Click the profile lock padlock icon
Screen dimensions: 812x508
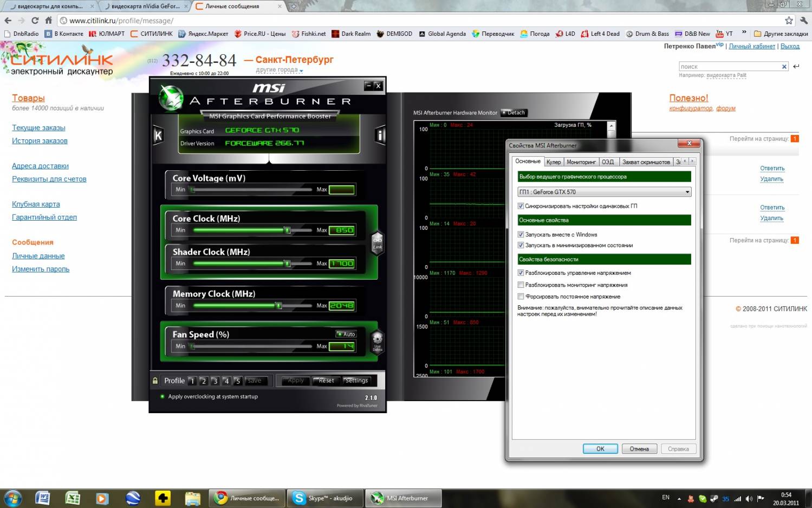155,381
